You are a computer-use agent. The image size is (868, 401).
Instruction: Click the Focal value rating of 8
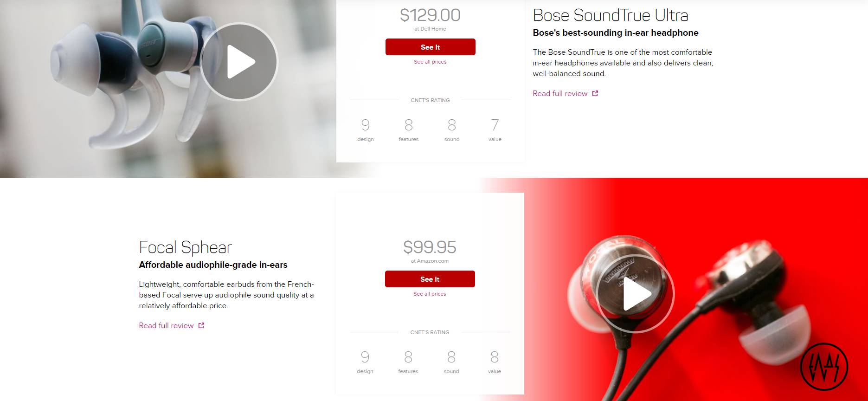click(x=495, y=357)
